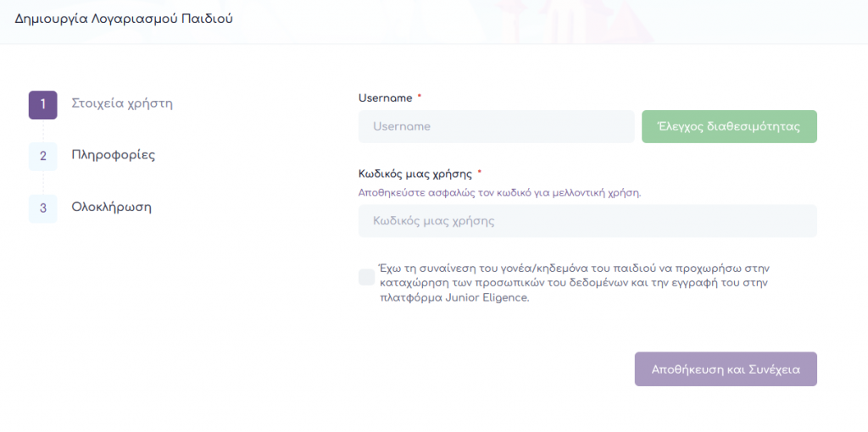
Task: Click the Username field label
Action: point(385,98)
